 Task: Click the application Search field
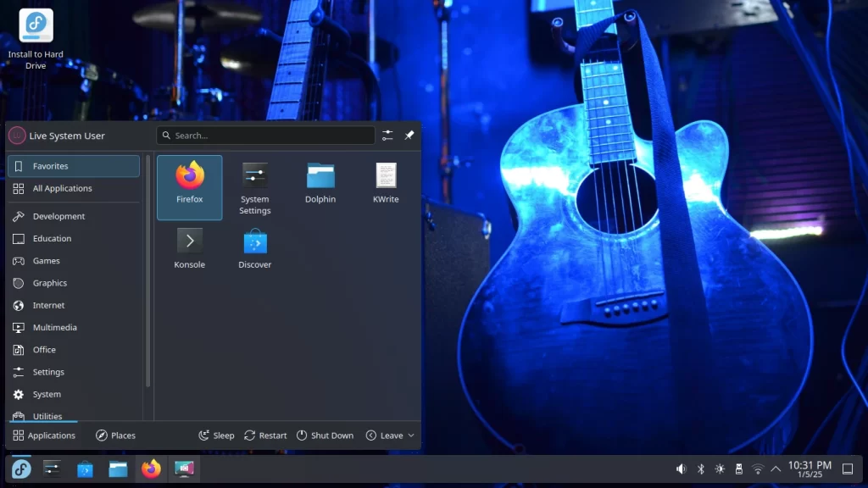[x=265, y=136]
